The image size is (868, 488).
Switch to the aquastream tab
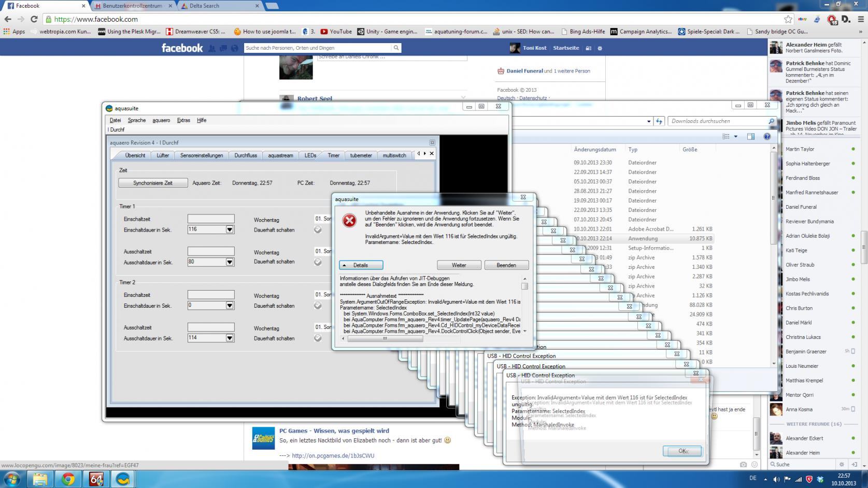tap(280, 155)
